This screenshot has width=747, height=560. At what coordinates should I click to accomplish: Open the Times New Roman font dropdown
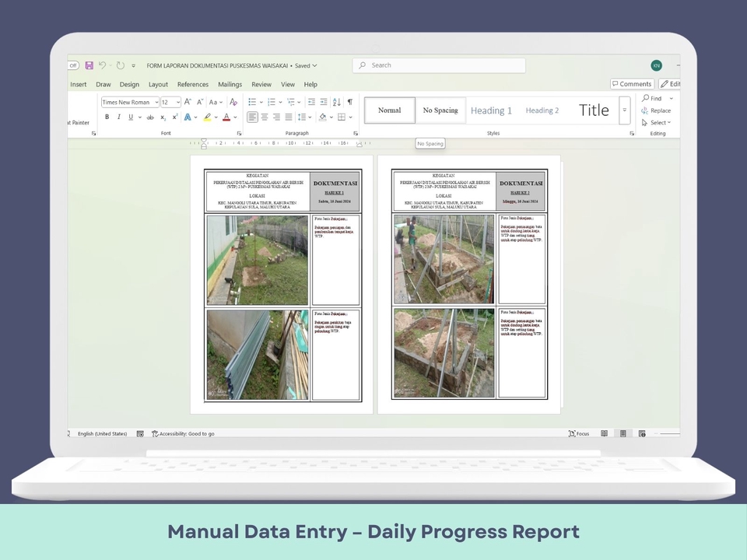point(156,103)
